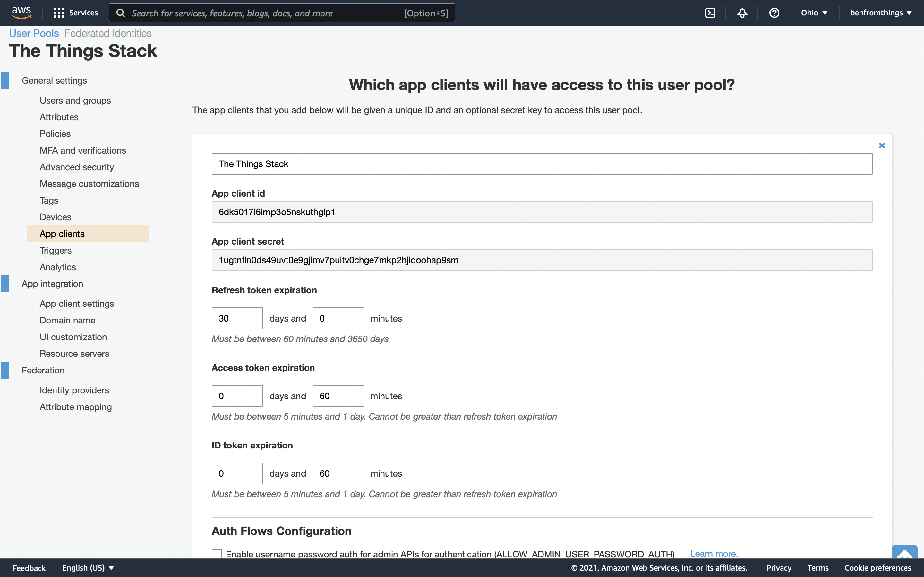This screenshot has height=577, width=924.
Task: Click the scroll-to-top arrow button
Action: point(904,552)
